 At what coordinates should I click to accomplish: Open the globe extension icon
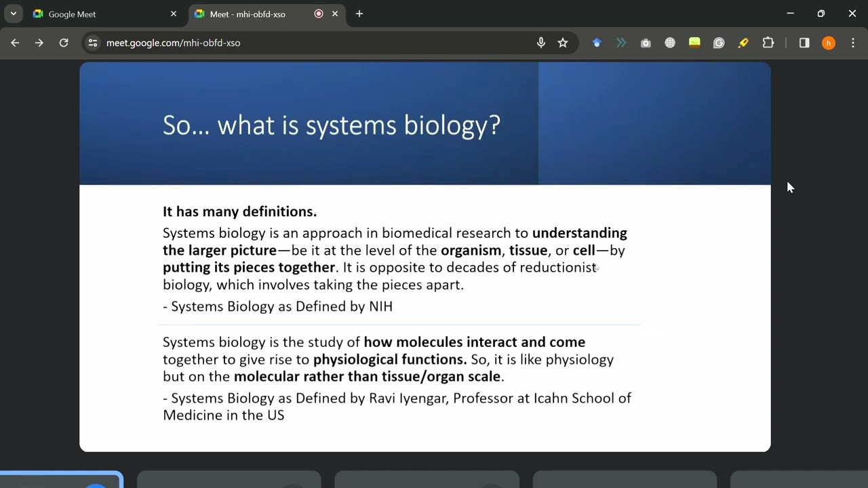point(670,43)
